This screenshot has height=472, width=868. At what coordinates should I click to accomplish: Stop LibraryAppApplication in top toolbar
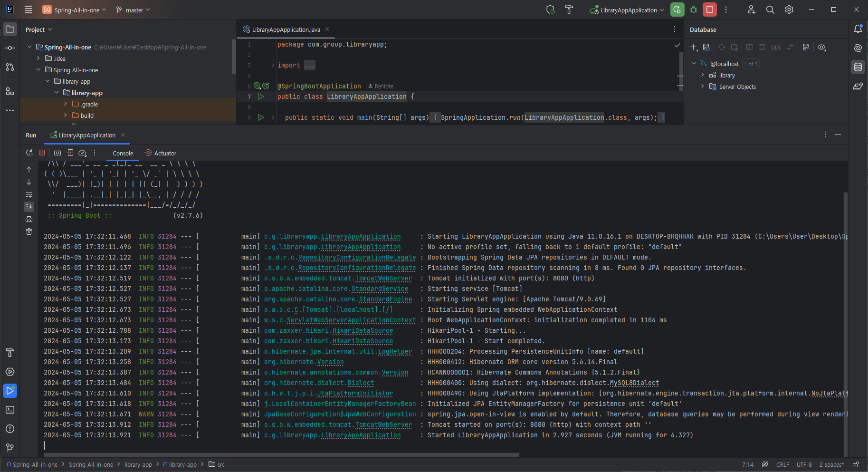710,10
